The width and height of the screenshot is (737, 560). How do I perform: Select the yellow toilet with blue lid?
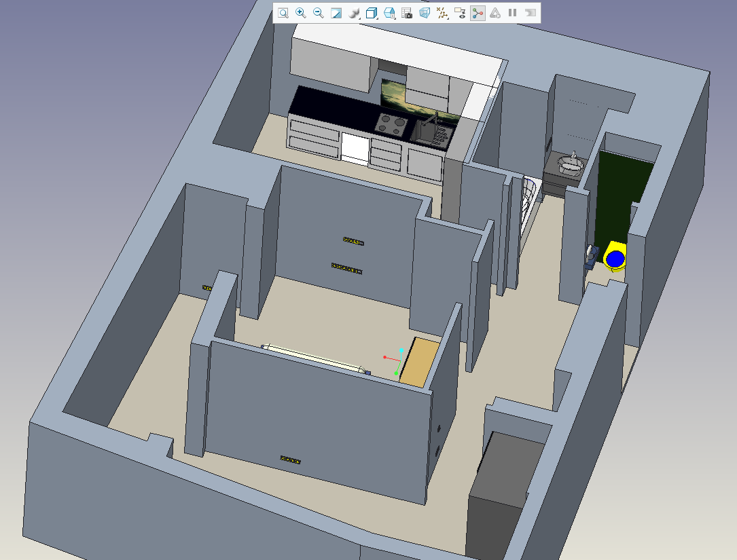point(615,257)
